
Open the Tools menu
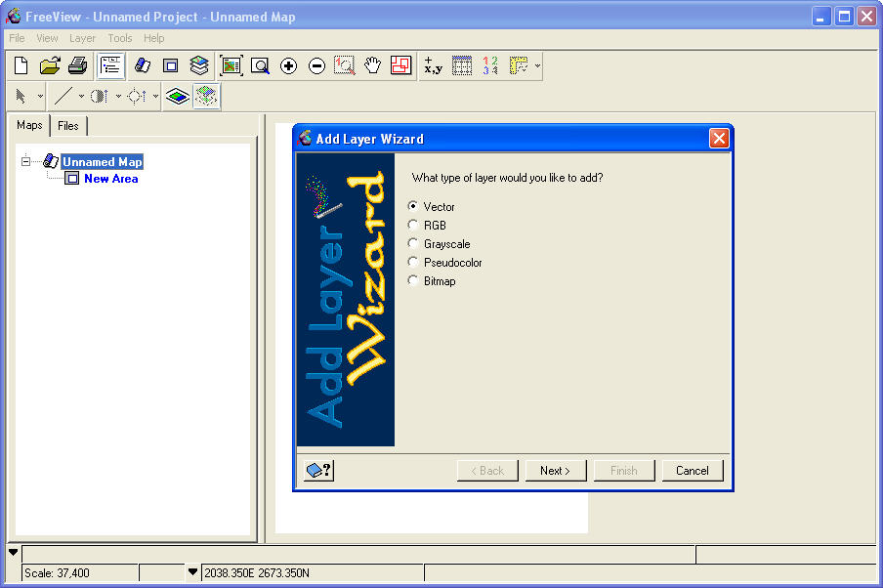tap(120, 38)
